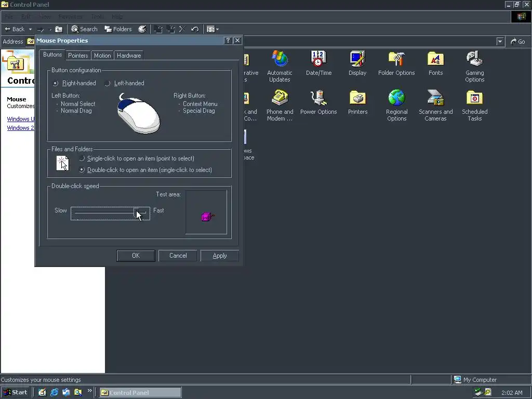This screenshot has width=532, height=399.
Task: Open the Favorites menu
Action: pos(70,17)
